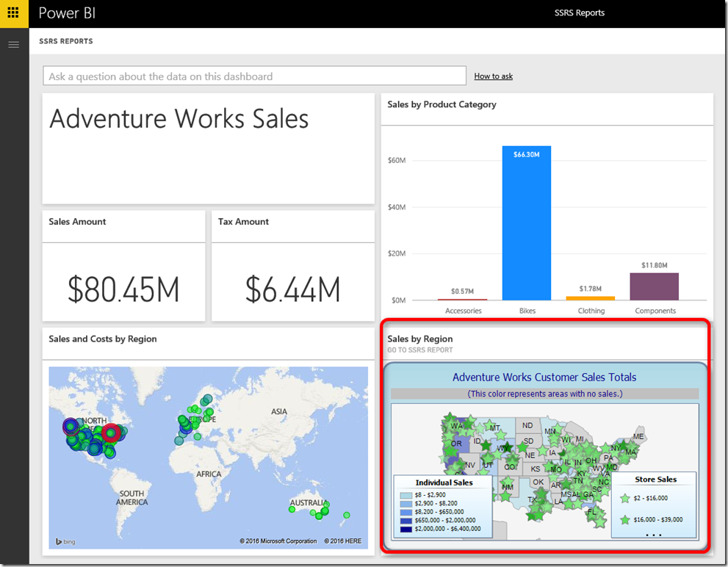Click the Accessories axis label
Image resolution: width=728 pixels, height=567 pixels.
point(464,311)
